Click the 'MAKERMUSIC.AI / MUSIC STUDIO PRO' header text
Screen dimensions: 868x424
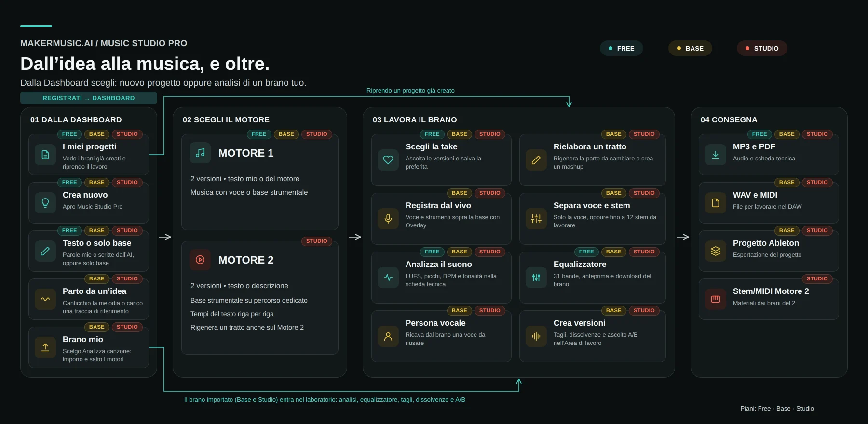point(104,43)
